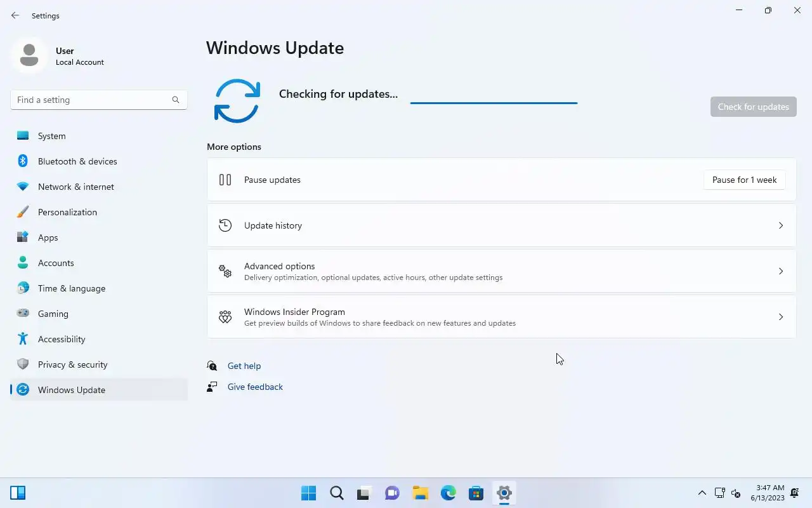Expand Update history chevron
This screenshot has width=812, height=508.
tap(781, 225)
